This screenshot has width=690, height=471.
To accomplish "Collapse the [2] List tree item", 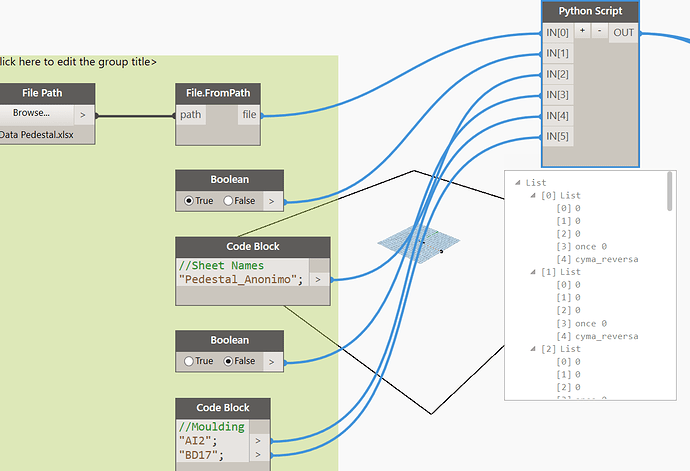I will point(533,349).
